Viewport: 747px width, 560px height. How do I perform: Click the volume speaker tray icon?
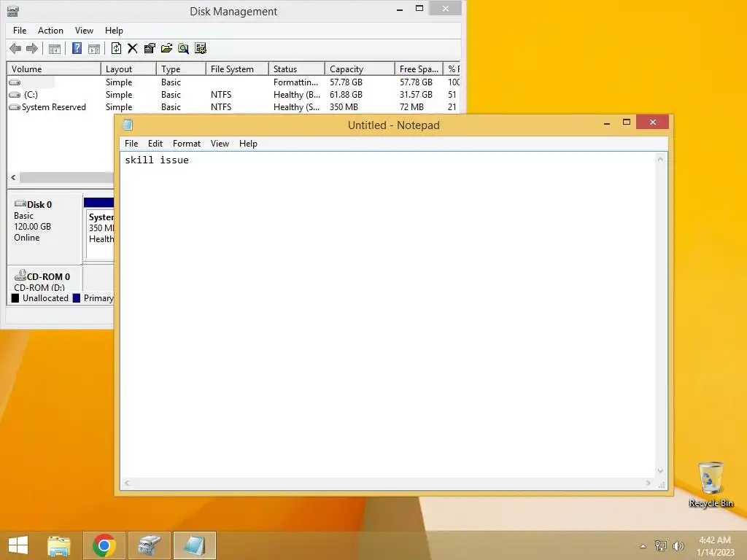click(x=678, y=545)
